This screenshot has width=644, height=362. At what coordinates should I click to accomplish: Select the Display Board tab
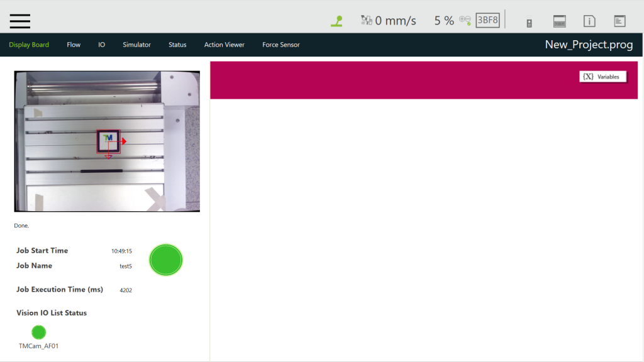[29, 45]
